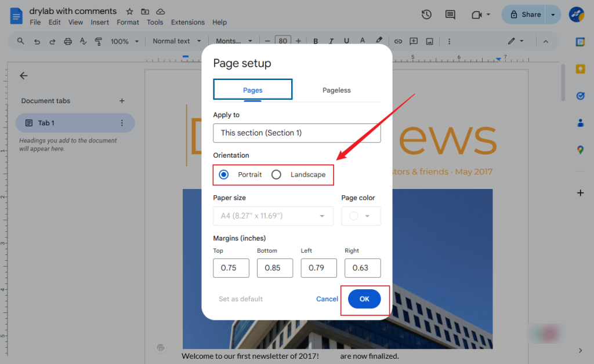Insert a link using the toolbar icon

pyautogui.click(x=398, y=41)
